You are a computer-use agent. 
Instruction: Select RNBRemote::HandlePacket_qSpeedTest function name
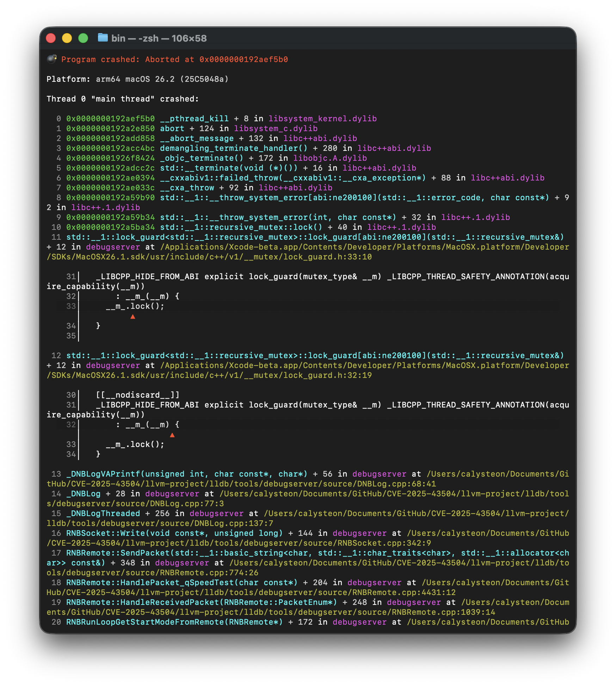click(182, 583)
